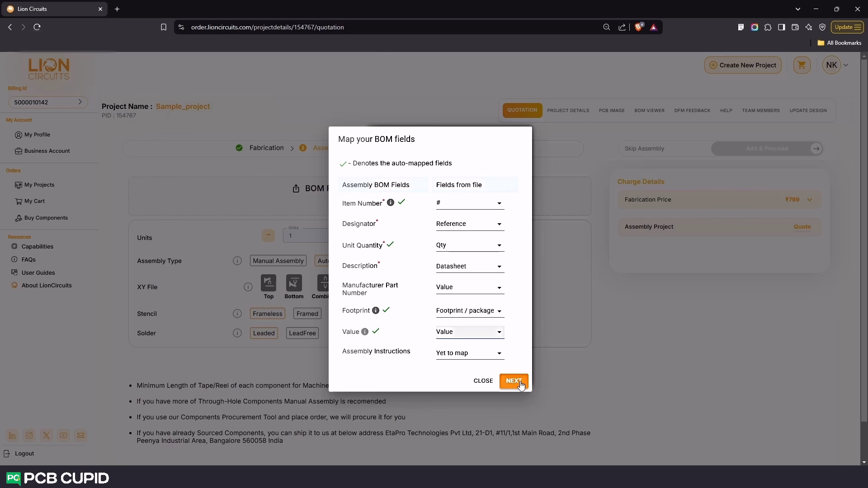Screen dimensions: 868x488
Task: Expand the Assembly Instructions dropdown Yet to map
Action: 469,353
